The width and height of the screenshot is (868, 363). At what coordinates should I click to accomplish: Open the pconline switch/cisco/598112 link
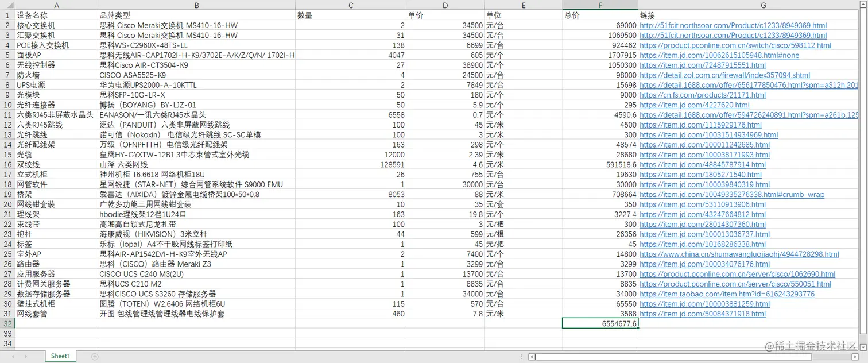(735, 45)
